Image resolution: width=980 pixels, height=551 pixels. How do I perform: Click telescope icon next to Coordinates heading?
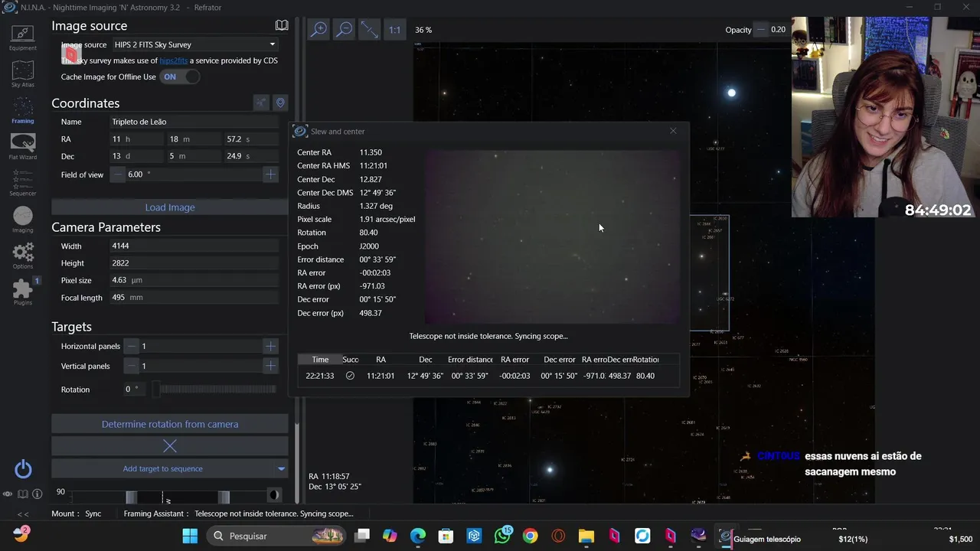pos(261,103)
